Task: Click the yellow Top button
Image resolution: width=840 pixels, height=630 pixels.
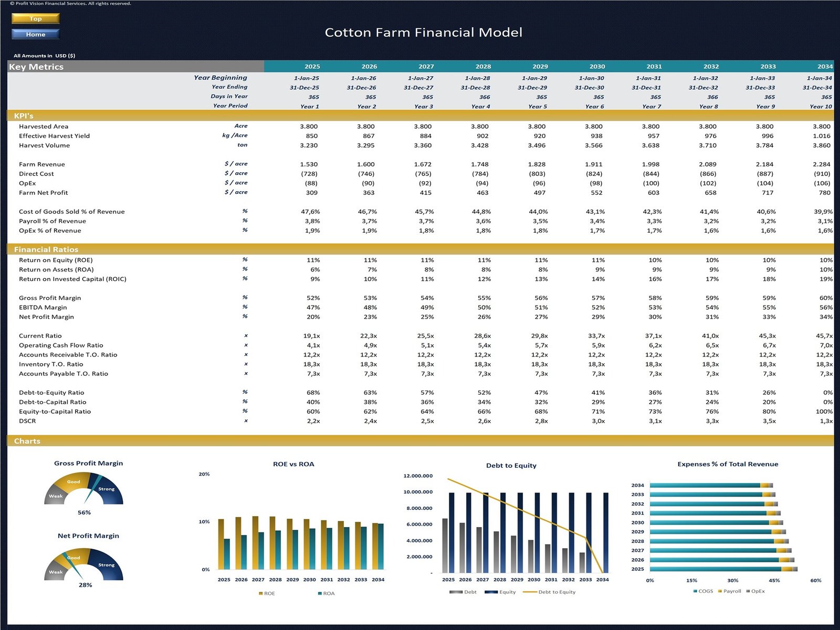Action: (x=35, y=18)
